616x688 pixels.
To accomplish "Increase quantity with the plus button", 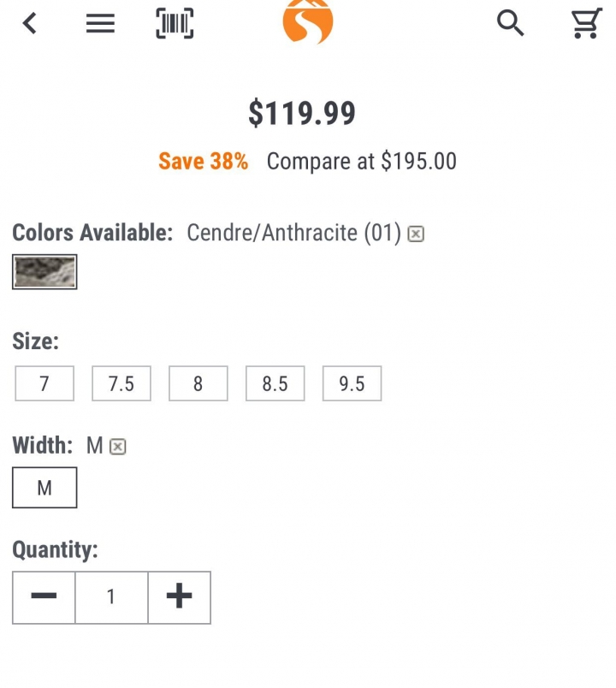I will [180, 597].
